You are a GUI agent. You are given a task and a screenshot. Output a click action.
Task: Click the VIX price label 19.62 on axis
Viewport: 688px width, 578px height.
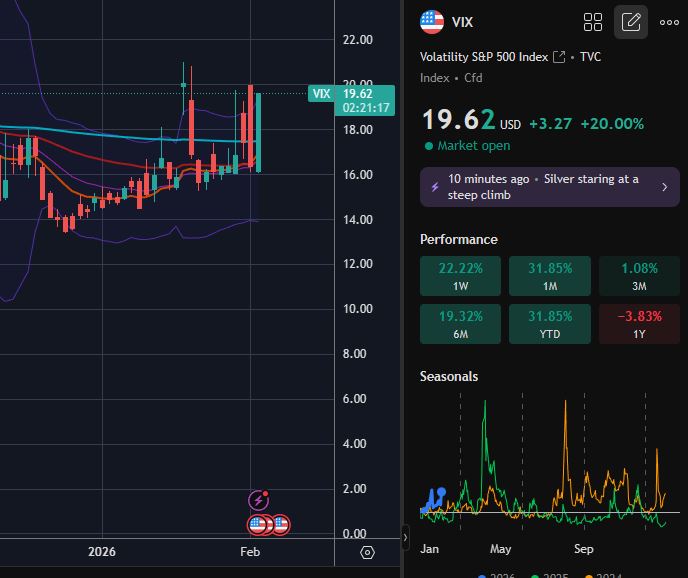tap(365, 101)
